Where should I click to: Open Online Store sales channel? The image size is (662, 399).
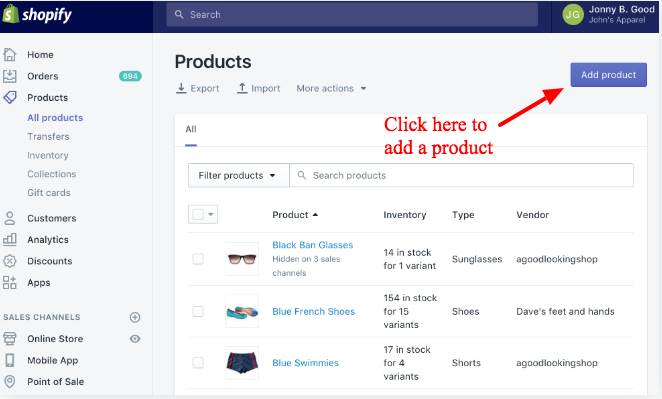(55, 339)
